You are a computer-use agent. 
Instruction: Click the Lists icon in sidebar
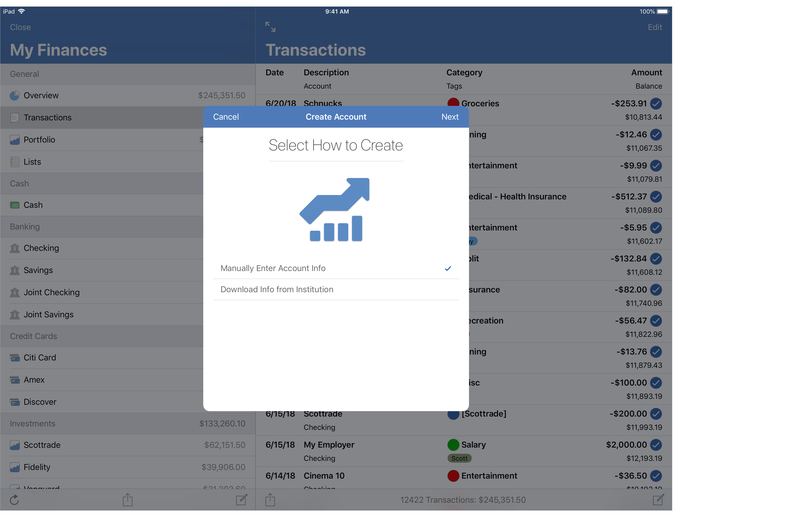[x=15, y=162]
